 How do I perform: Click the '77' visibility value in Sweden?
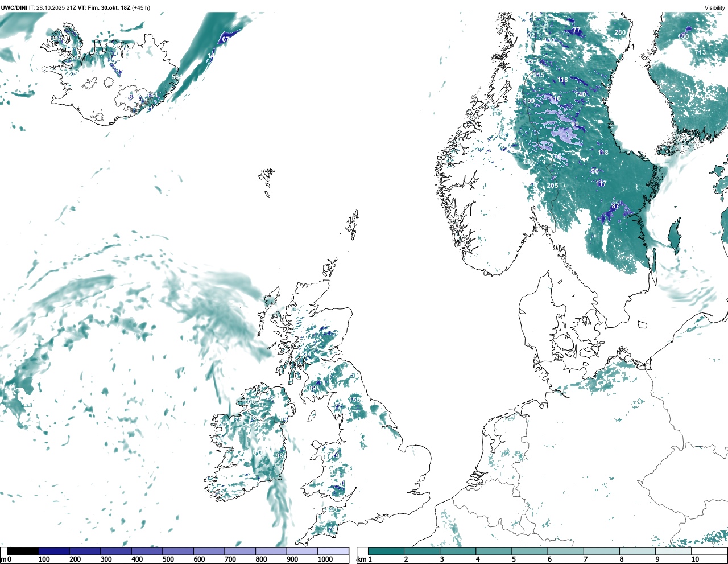coord(577,30)
